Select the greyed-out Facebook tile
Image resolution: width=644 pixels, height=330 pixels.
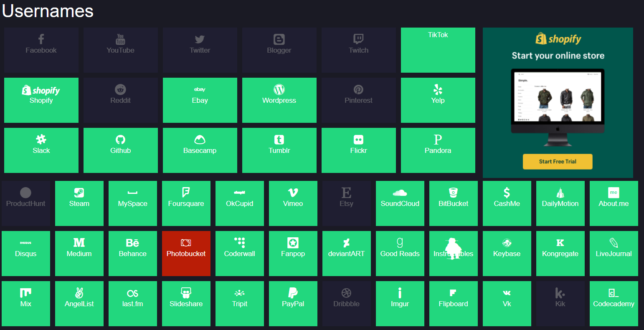(41, 50)
